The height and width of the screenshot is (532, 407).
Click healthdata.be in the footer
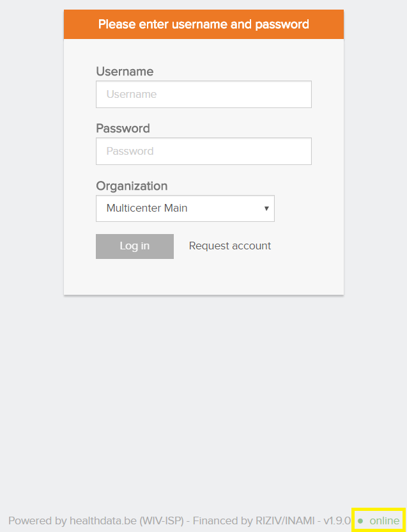103,521
